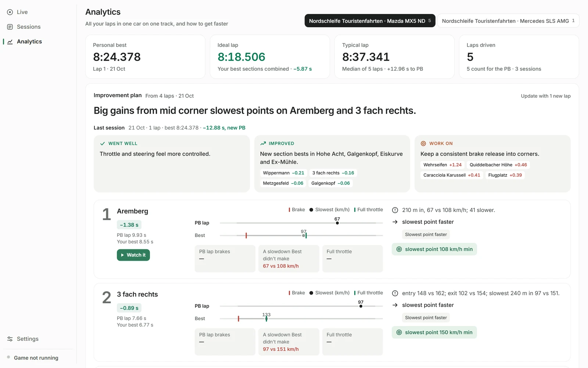588x368 pixels.
Task: Click Aremberg slowdown 67 vs 108 km/h box
Action: (289, 259)
